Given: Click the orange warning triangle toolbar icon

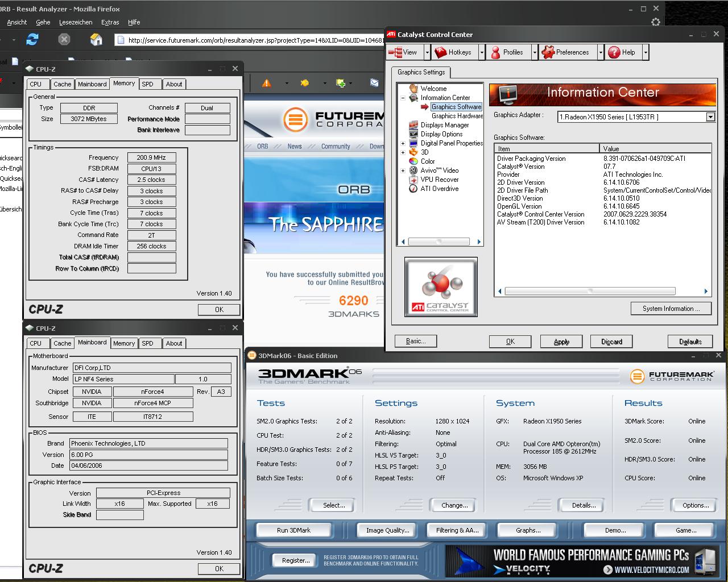Looking at the screenshot, I should [x=267, y=83].
